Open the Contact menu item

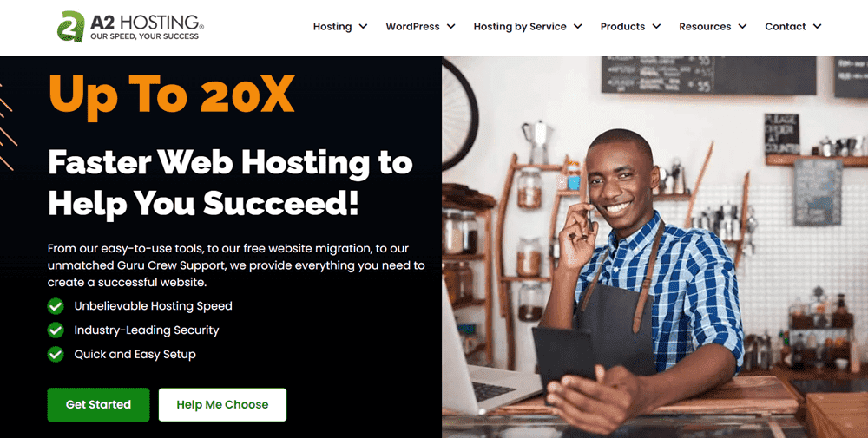tap(785, 27)
